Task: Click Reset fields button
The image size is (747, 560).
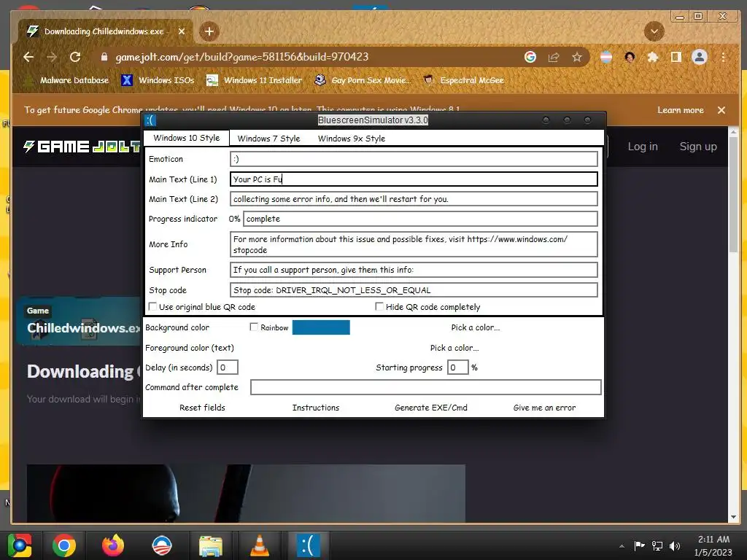Action: (202, 408)
